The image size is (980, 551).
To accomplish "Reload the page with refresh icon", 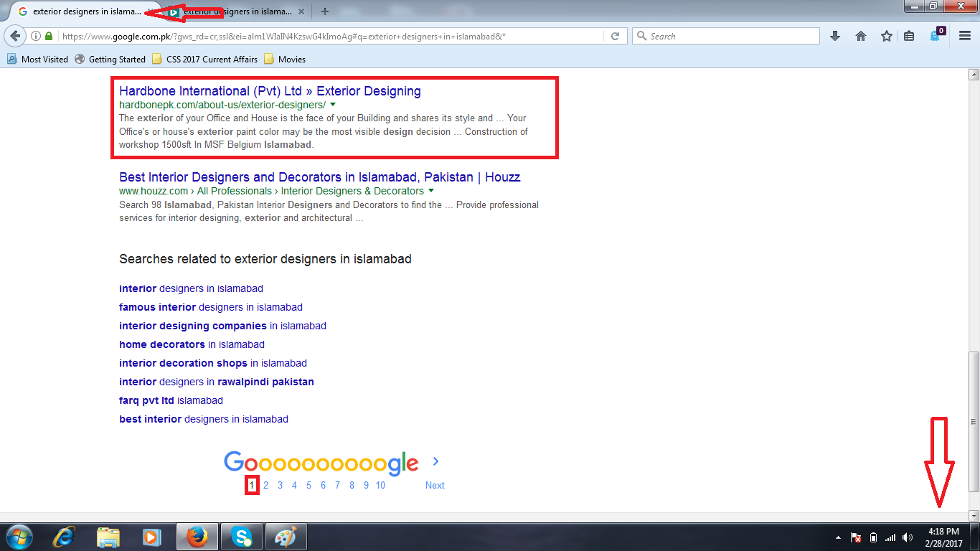I will pyautogui.click(x=615, y=36).
